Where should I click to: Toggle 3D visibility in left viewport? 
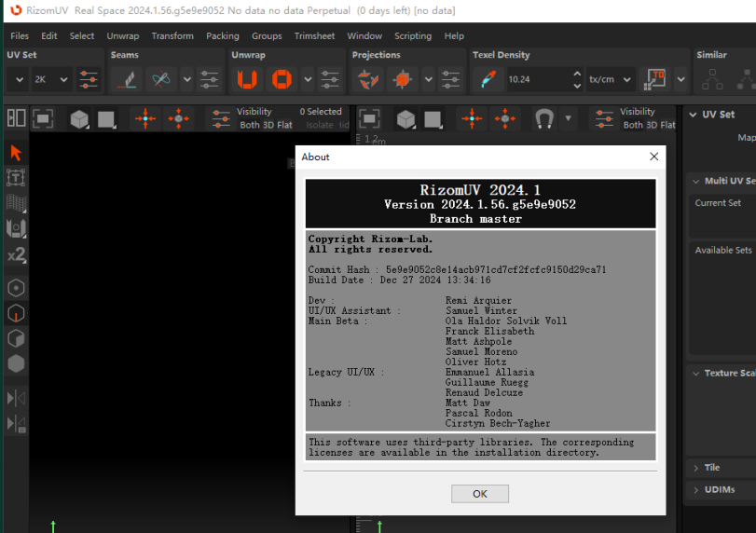[268, 125]
